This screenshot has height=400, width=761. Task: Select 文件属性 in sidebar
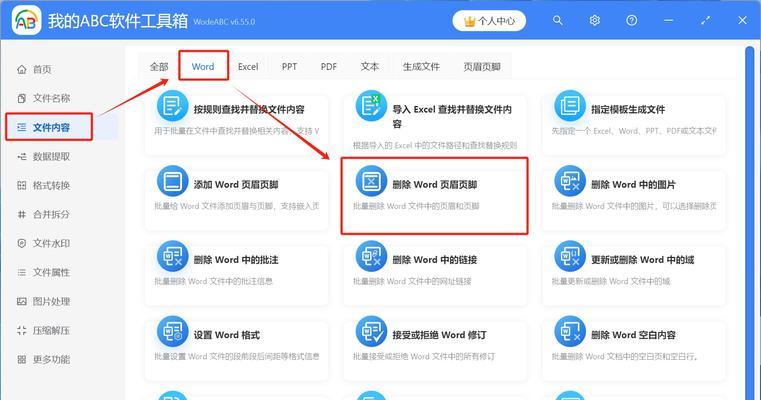pos(51,272)
